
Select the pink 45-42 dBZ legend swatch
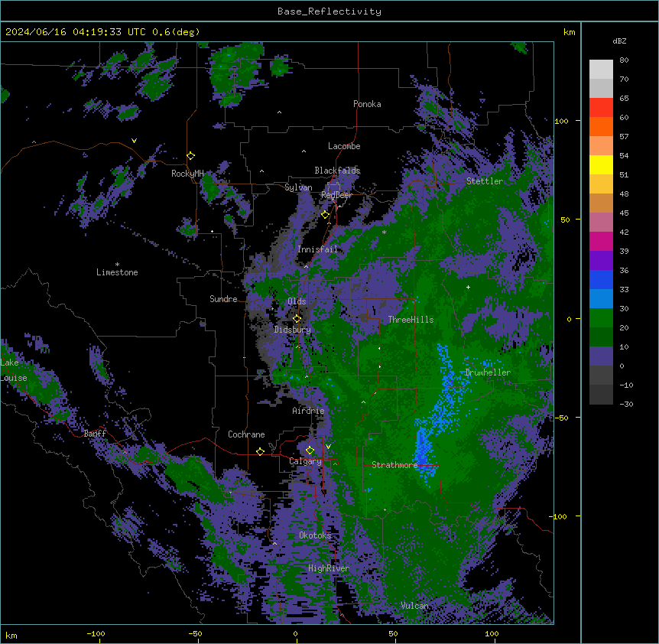(x=601, y=223)
